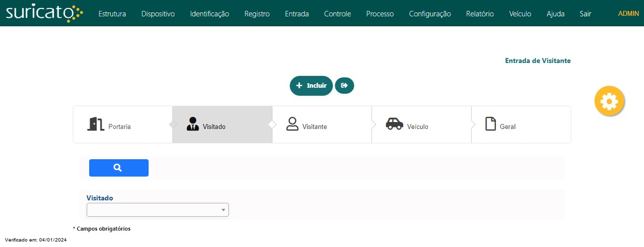Open the Registro menu
Viewport: 644px width, 247px height.
257,14
